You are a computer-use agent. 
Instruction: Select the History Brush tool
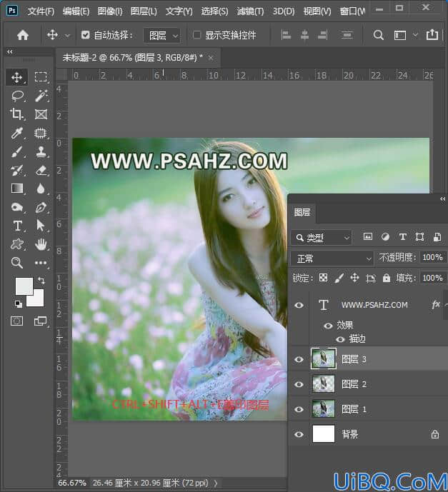tap(16, 171)
